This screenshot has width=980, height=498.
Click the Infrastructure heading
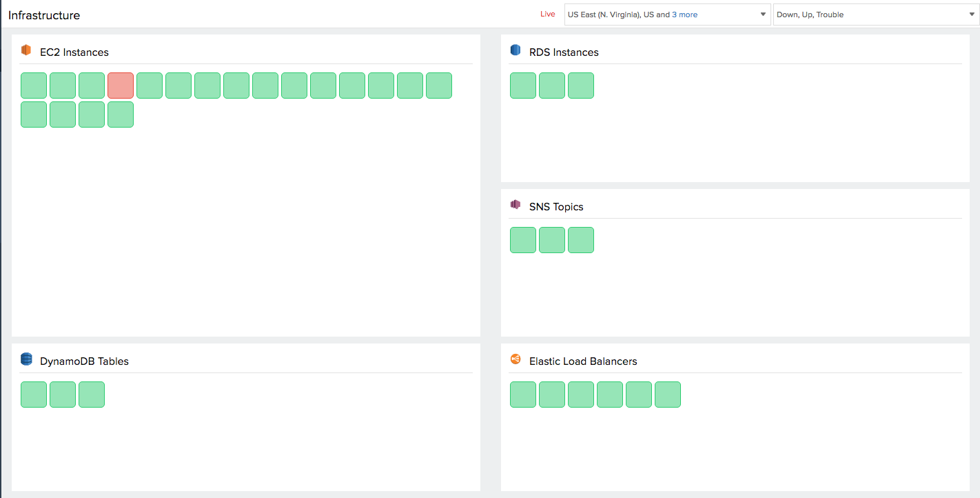pos(44,14)
